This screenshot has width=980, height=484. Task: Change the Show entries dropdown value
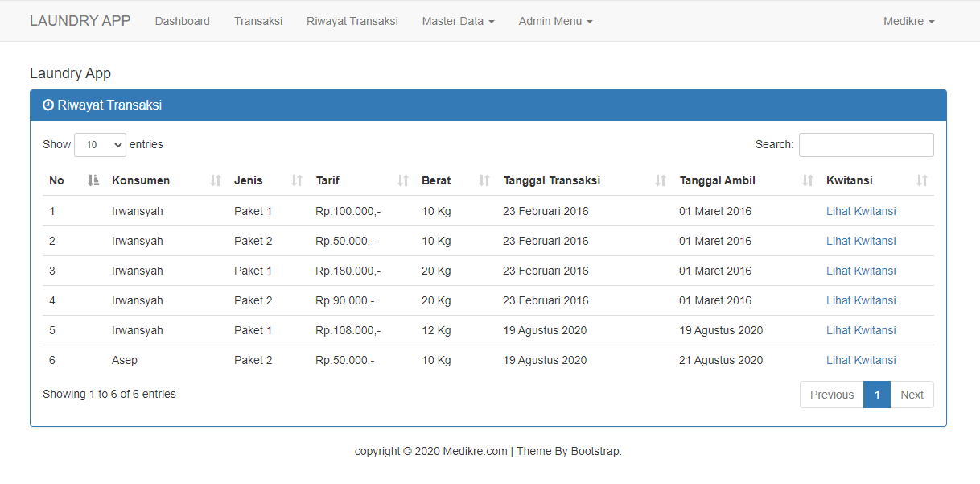[x=99, y=144]
